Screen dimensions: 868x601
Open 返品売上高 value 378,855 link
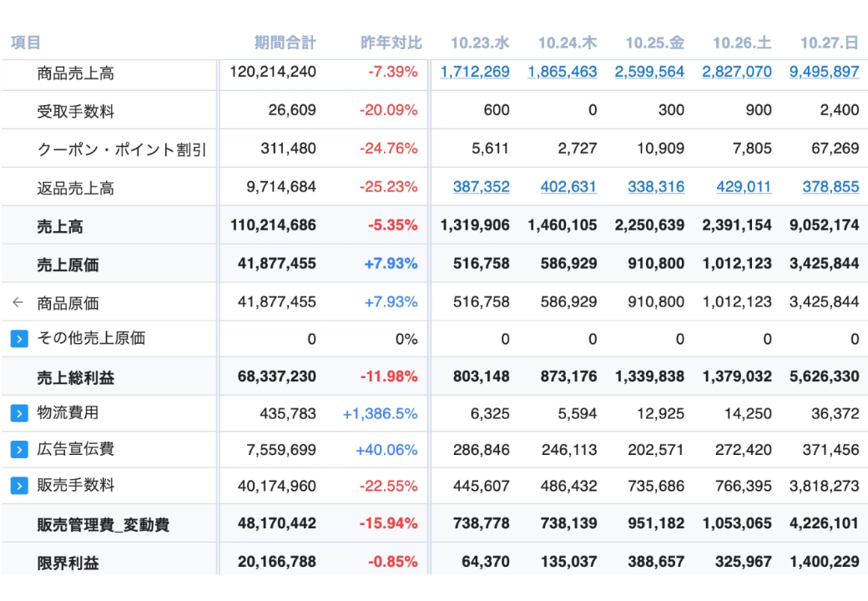(x=830, y=187)
